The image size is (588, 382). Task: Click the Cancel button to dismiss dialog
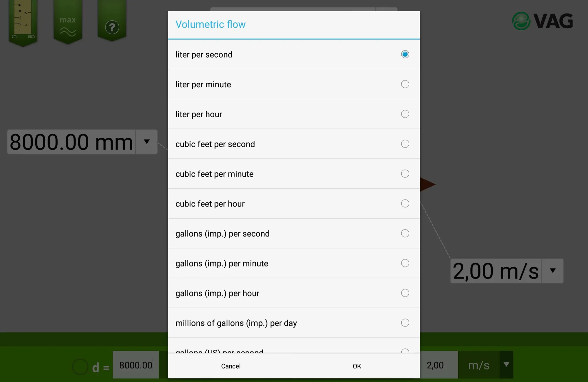[230, 366]
